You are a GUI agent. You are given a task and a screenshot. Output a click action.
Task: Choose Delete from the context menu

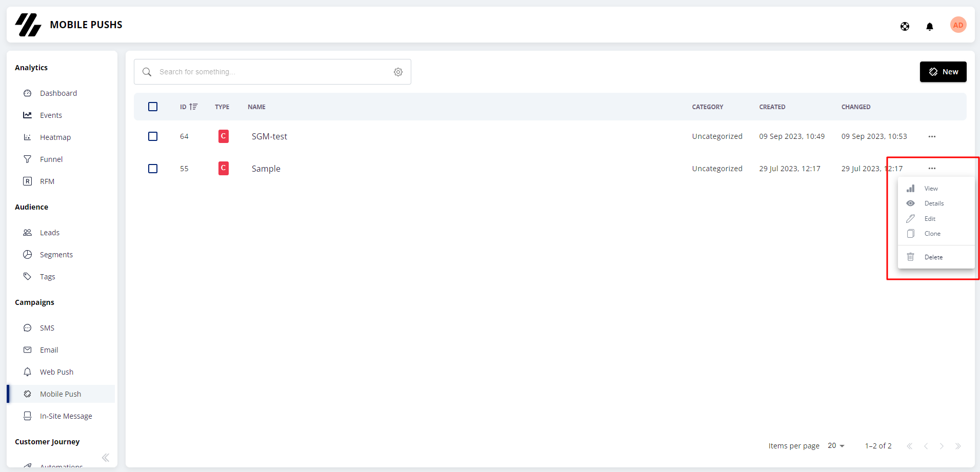pos(936,257)
